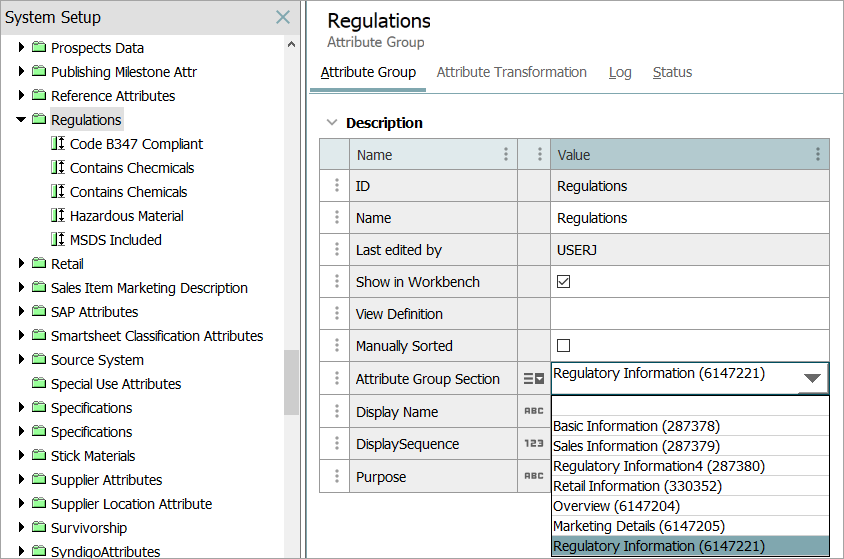The image size is (844, 559).
Task: Open the Status tab
Action: pos(672,72)
